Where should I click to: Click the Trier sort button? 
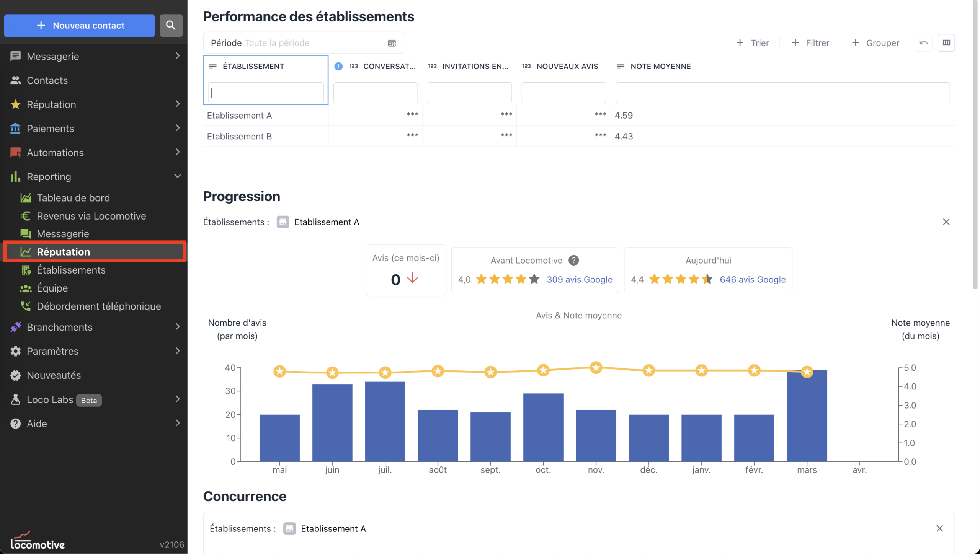click(x=753, y=43)
